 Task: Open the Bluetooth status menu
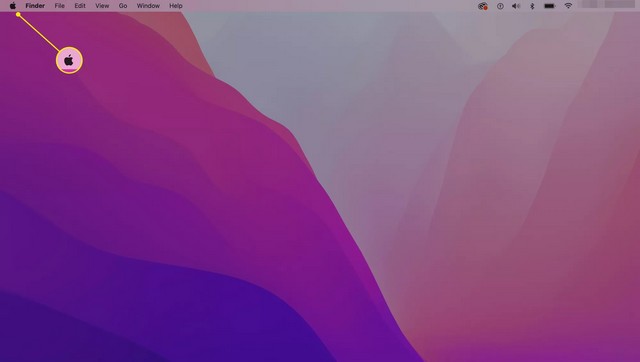coord(532,6)
